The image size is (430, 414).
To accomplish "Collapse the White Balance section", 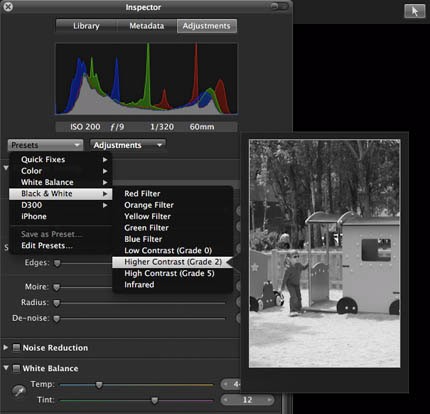I will [x=6, y=368].
